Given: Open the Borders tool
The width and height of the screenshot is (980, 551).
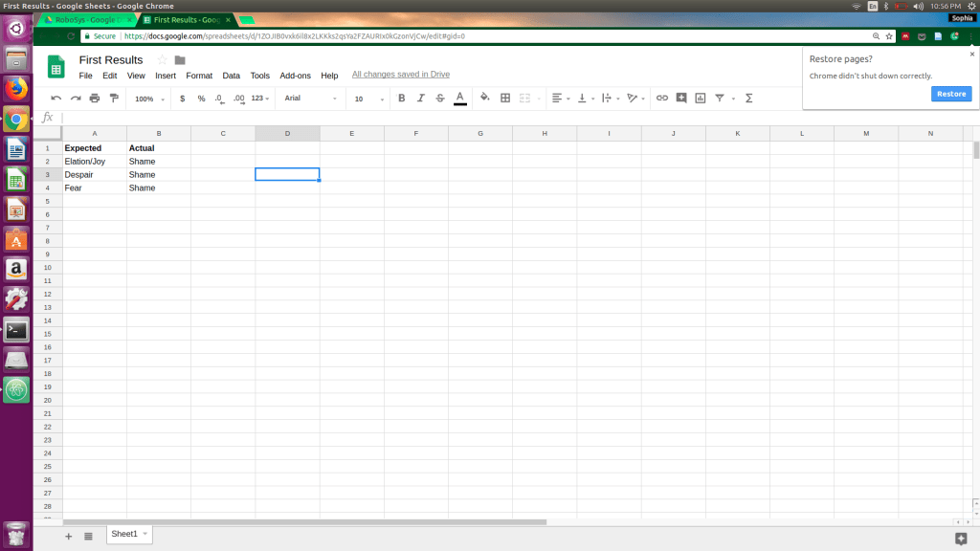Looking at the screenshot, I should click(505, 99).
